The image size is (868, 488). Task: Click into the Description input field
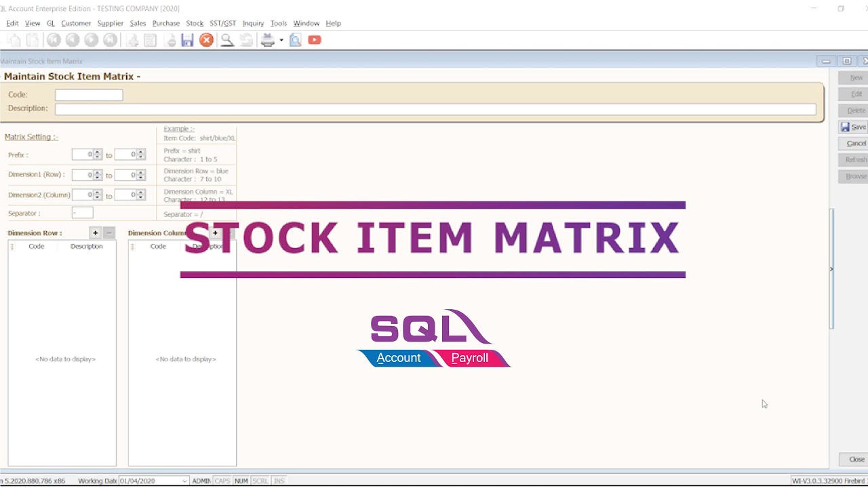[435, 109]
